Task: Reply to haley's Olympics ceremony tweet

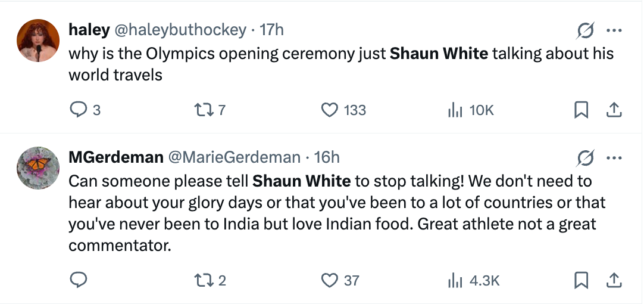Action: click(x=79, y=110)
